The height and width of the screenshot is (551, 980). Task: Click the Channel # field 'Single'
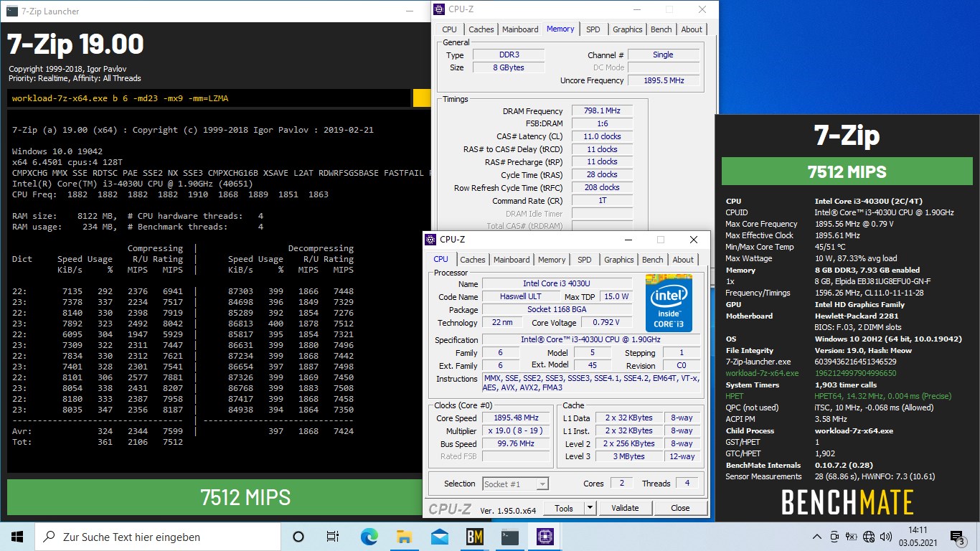coord(664,55)
